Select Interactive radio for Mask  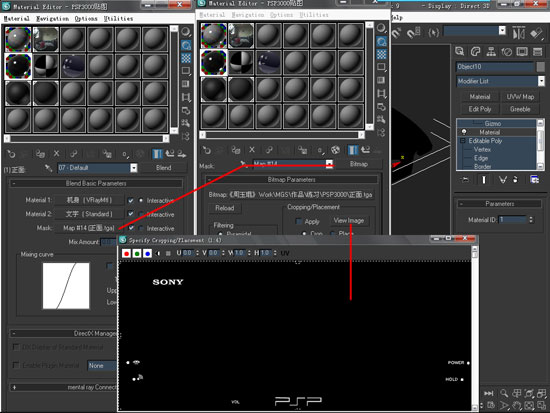tap(141, 228)
